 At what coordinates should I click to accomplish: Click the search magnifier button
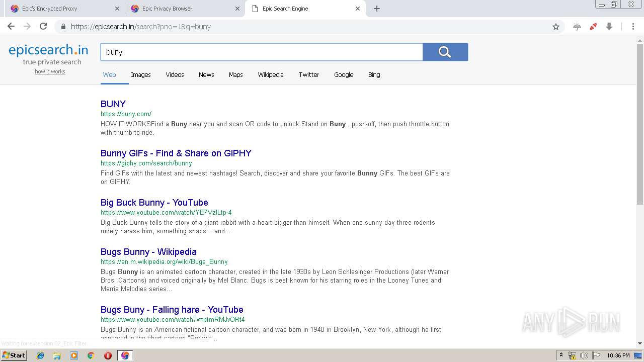pyautogui.click(x=445, y=52)
